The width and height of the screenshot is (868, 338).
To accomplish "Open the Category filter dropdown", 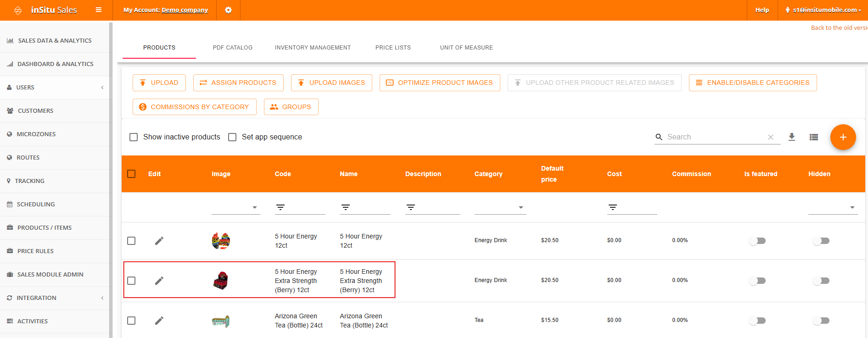I will pos(500,207).
